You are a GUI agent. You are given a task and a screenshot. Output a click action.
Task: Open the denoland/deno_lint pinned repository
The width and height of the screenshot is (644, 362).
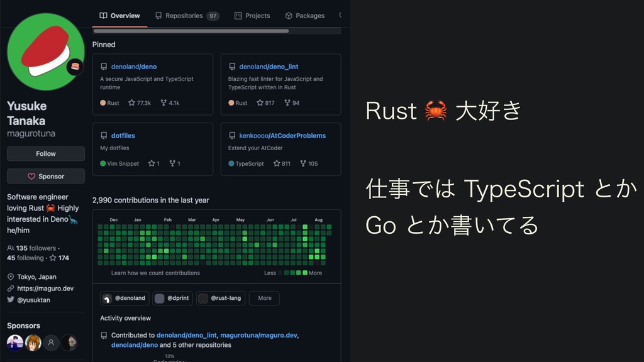tap(269, 67)
